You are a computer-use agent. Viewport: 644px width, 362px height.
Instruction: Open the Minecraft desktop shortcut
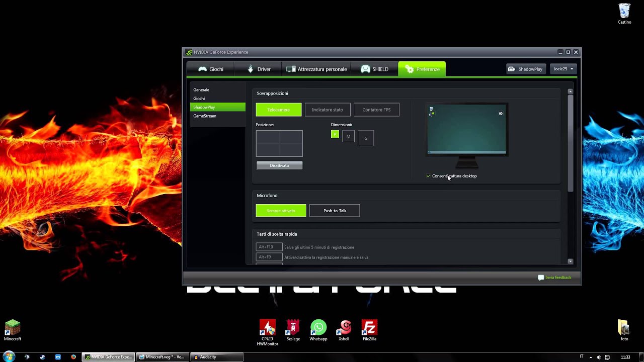tap(13, 330)
